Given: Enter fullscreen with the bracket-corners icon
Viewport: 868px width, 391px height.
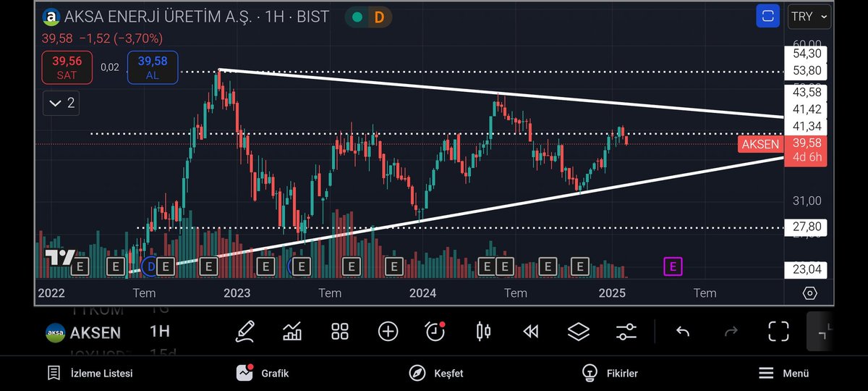Looking at the screenshot, I should click(x=778, y=332).
